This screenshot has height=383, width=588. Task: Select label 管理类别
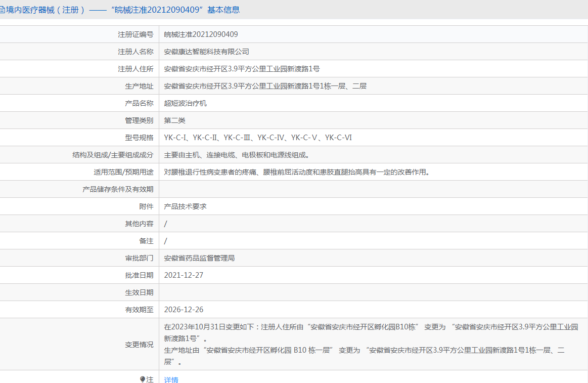tap(139, 120)
